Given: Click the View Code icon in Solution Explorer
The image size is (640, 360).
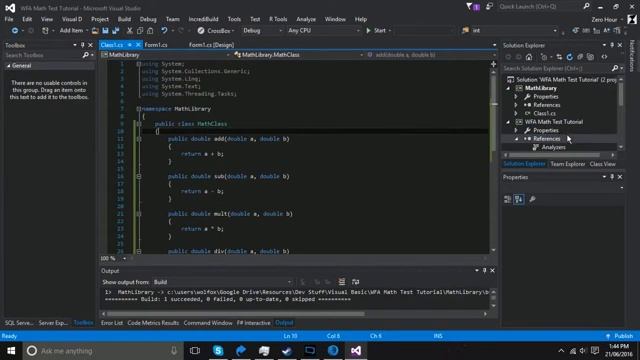Looking at the screenshot, I should pyautogui.click(x=604, y=57).
